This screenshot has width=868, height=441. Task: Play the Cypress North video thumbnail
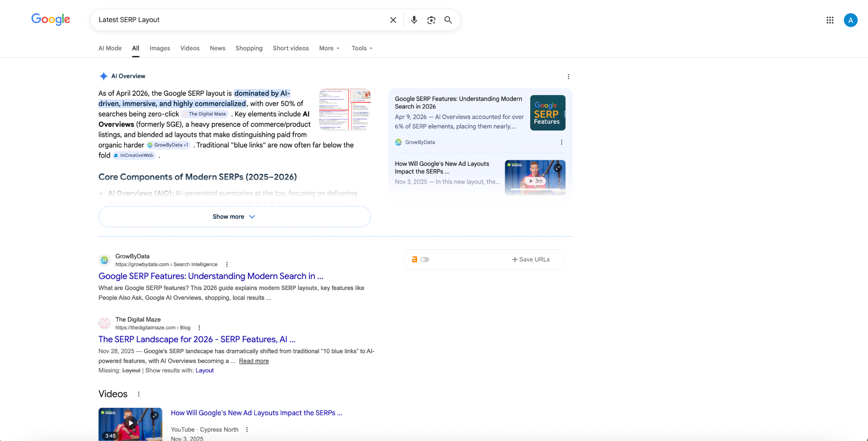coord(130,423)
